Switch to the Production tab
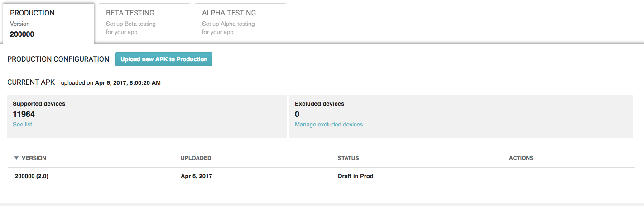This screenshot has height=213, width=644. [x=48, y=23]
